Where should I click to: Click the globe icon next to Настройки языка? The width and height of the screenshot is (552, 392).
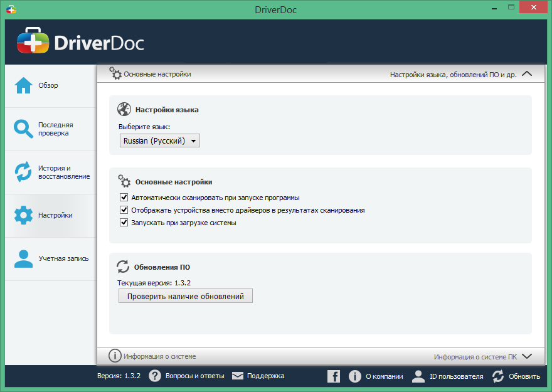124,109
